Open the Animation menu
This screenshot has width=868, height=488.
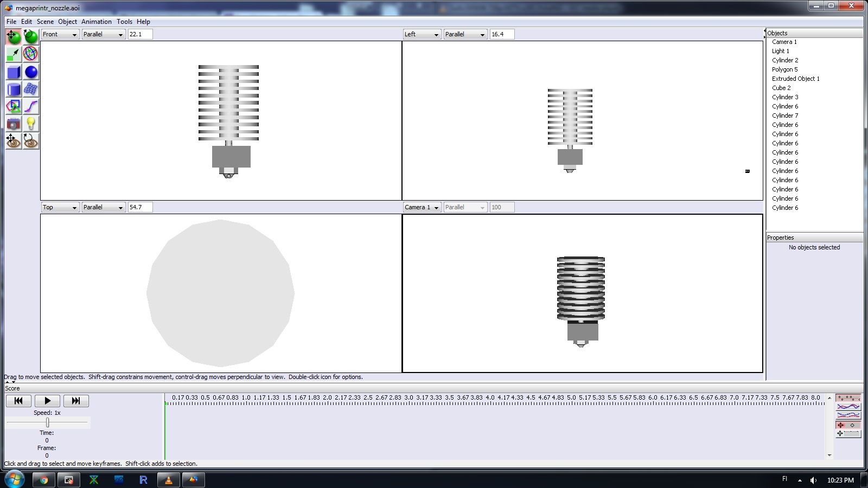(96, 22)
